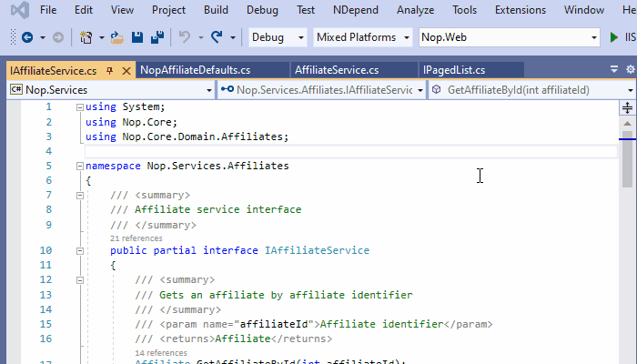Screen dimensions: 637x364
Task: Click the Open File folder icon
Action: coord(116,38)
